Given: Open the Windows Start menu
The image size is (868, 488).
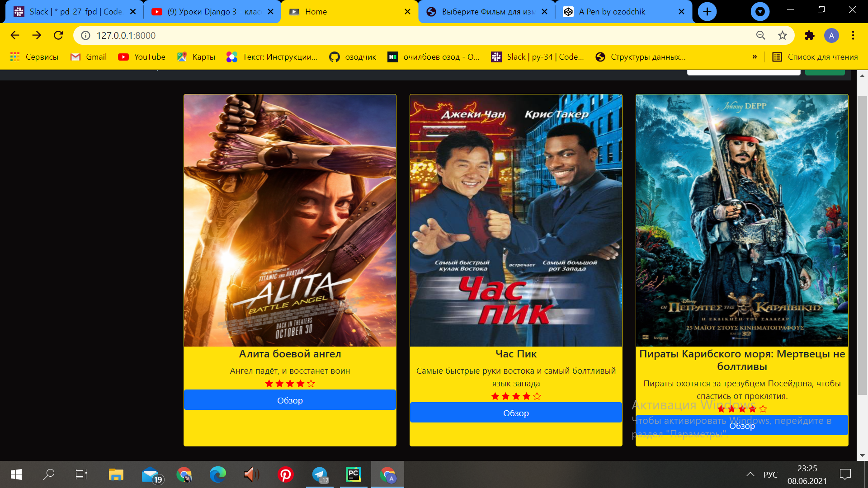Looking at the screenshot, I should click(x=16, y=474).
